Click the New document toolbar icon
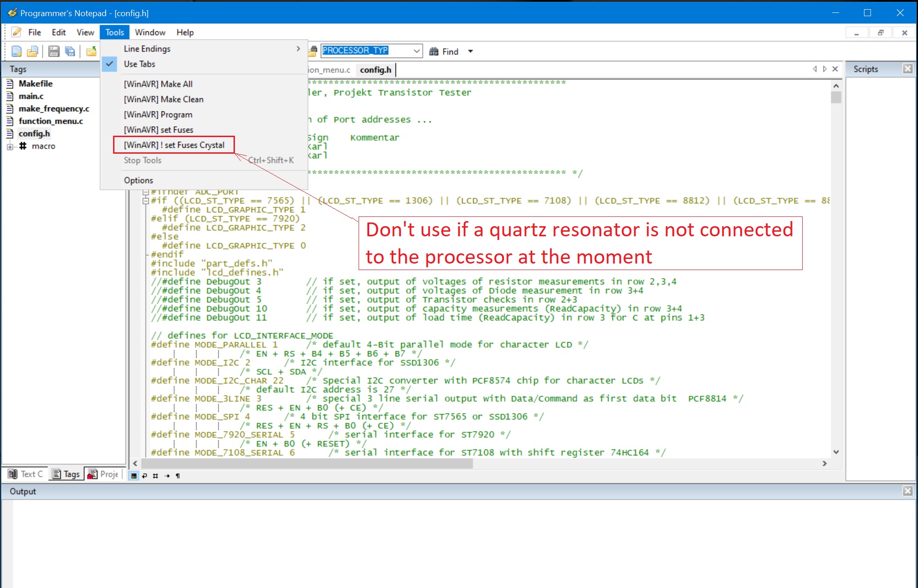The width and height of the screenshot is (918, 588). click(x=17, y=51)
